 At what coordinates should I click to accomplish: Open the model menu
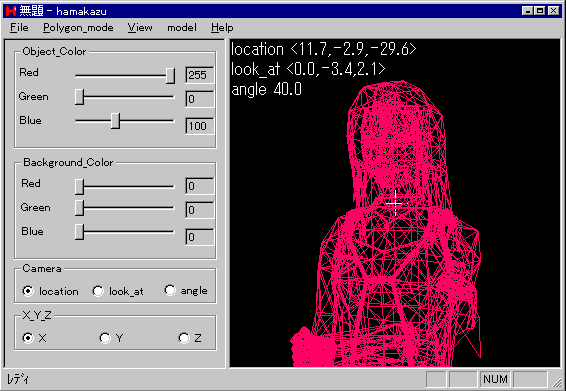pyautogui.click(x=182, y=28)
